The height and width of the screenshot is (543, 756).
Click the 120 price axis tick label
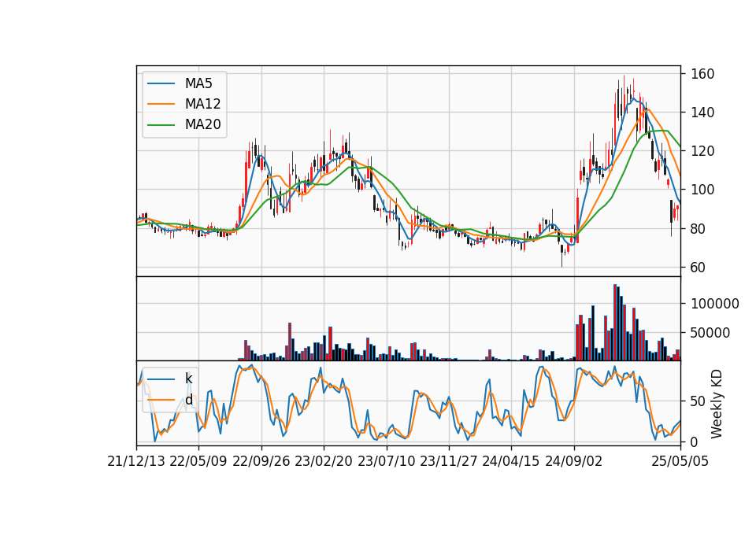click(x=703, y=151)
